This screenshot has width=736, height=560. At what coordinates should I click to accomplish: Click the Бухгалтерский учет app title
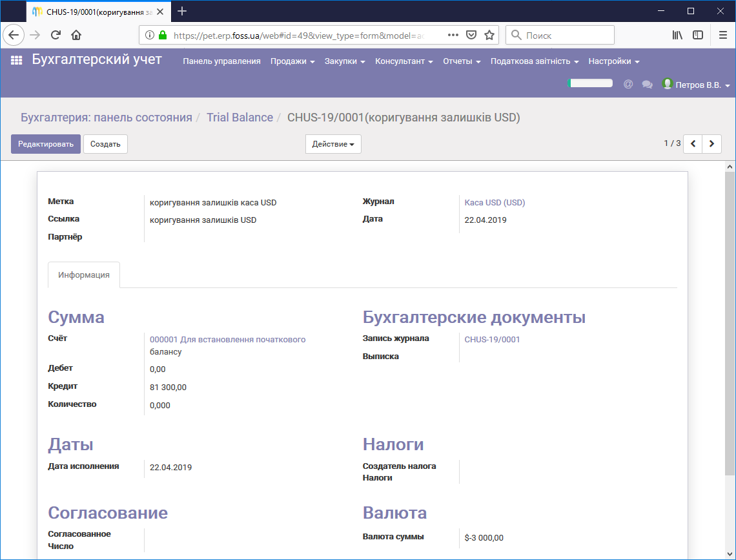(x=97, y=59)
